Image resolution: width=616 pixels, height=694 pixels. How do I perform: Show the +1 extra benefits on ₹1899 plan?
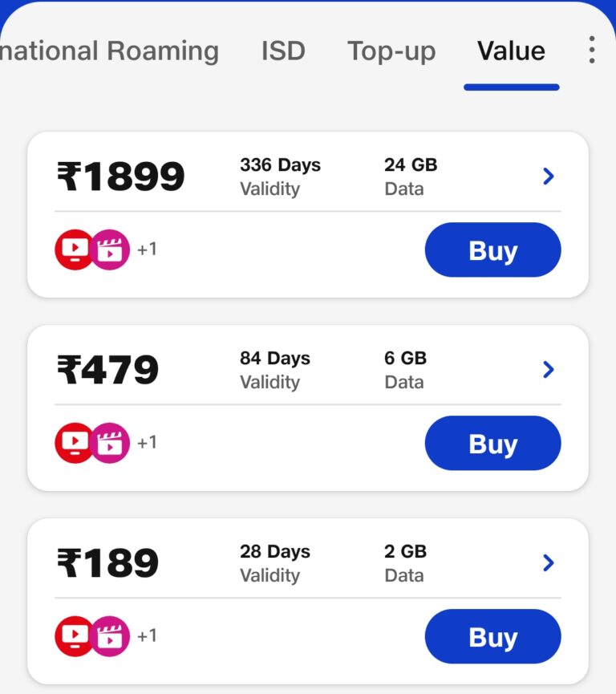[148, 250]
